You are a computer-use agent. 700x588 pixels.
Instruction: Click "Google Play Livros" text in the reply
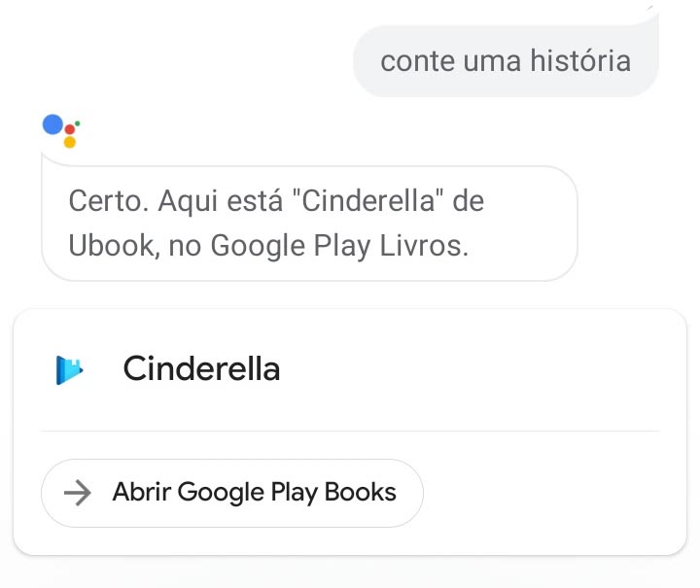pyautogui.click(x=339, y=246)
